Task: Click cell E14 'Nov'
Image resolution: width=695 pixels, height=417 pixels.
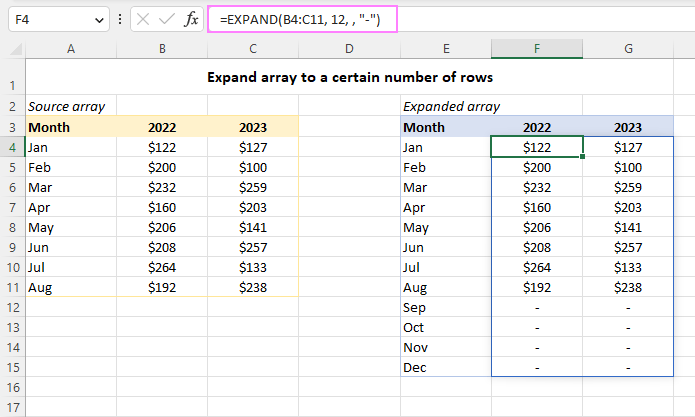Action: coord(446,347)
